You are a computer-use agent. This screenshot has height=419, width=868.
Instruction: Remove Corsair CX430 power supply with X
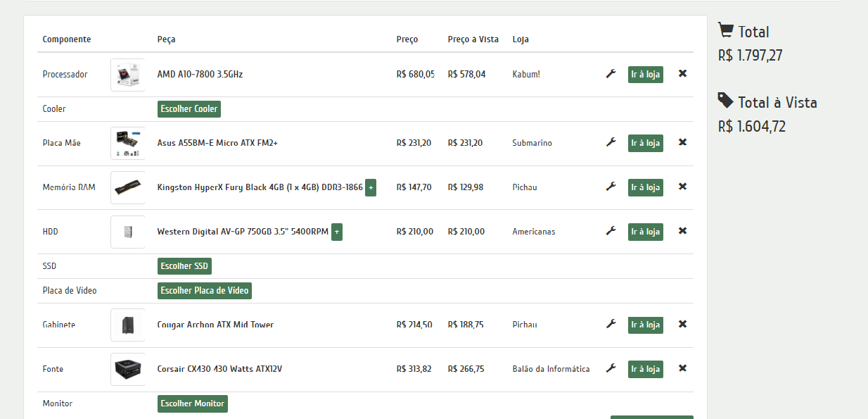[682, 368]
